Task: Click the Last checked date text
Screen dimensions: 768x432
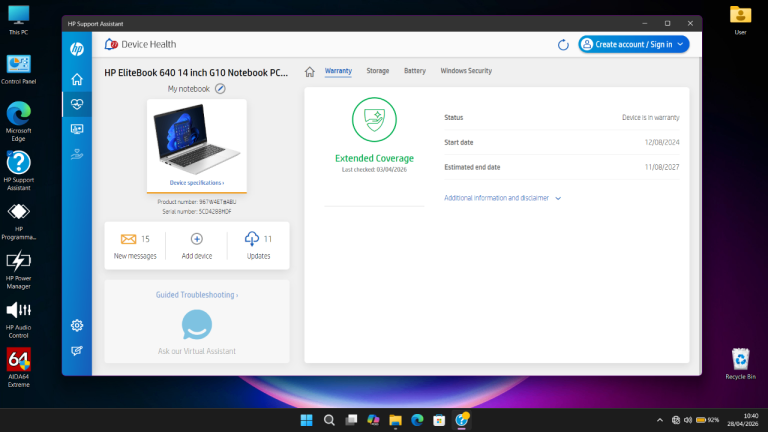Action: pyautogui.click(x=374, y=170)
